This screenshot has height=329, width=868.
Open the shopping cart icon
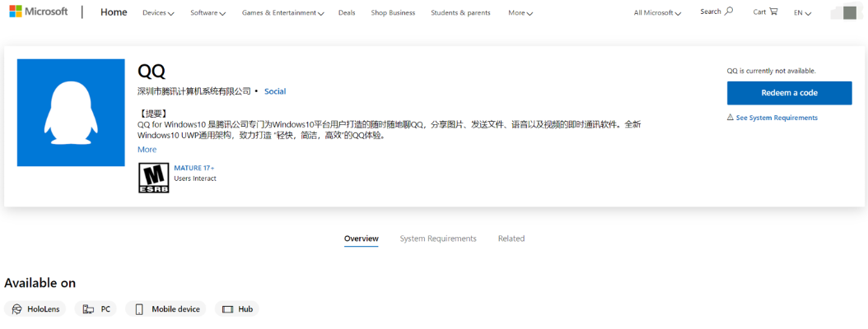pyautogui.click(x=772, y=12)
